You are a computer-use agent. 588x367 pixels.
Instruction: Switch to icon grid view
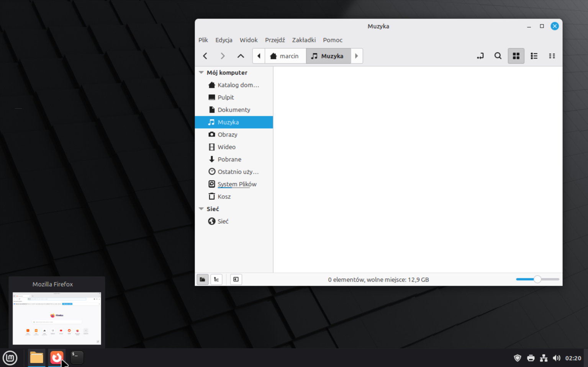(x=516, y=56)
